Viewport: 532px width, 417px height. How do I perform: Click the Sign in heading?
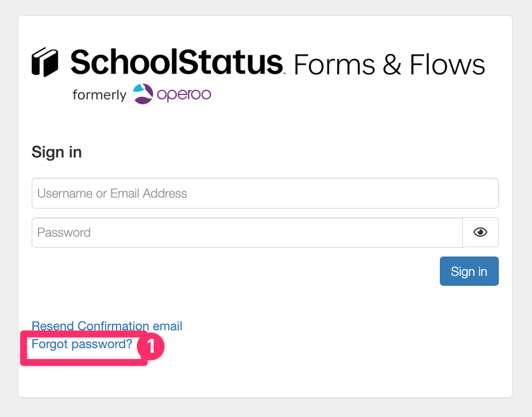[56, 152]
